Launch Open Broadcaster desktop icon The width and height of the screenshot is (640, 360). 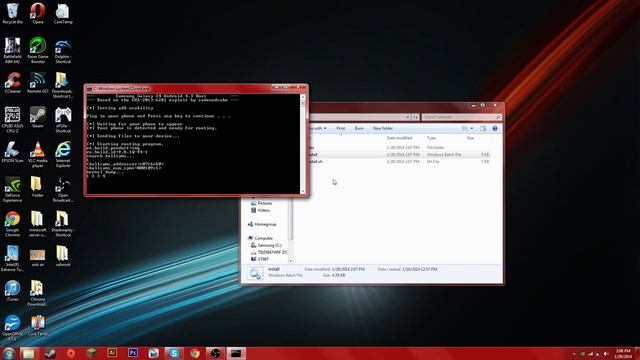click(62, 189)
